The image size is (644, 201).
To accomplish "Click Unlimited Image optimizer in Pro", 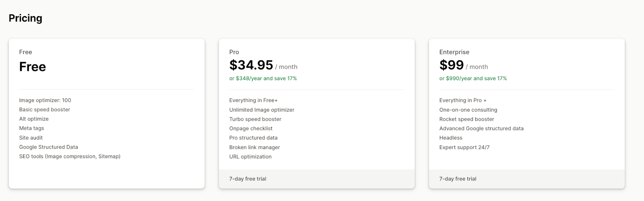I will pos(262,110).
